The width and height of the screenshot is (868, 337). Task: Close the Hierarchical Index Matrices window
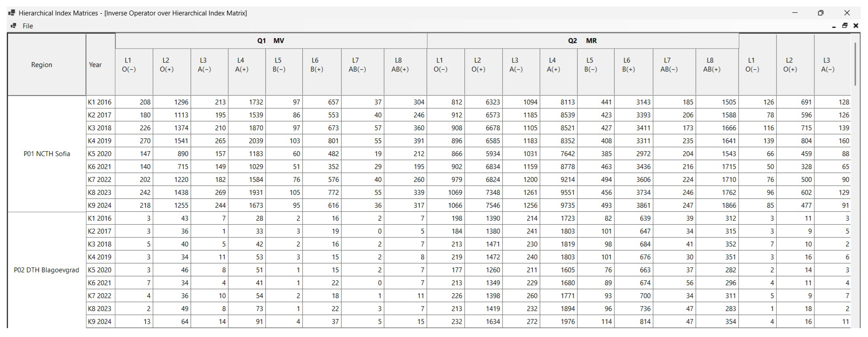click(847, 13)
